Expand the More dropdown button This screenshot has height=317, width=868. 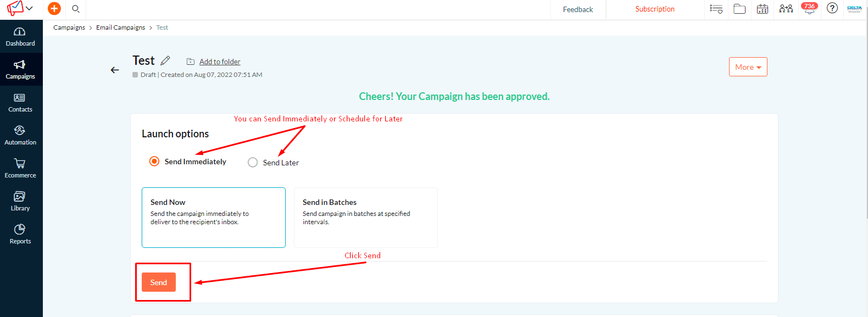click(748, 67)
